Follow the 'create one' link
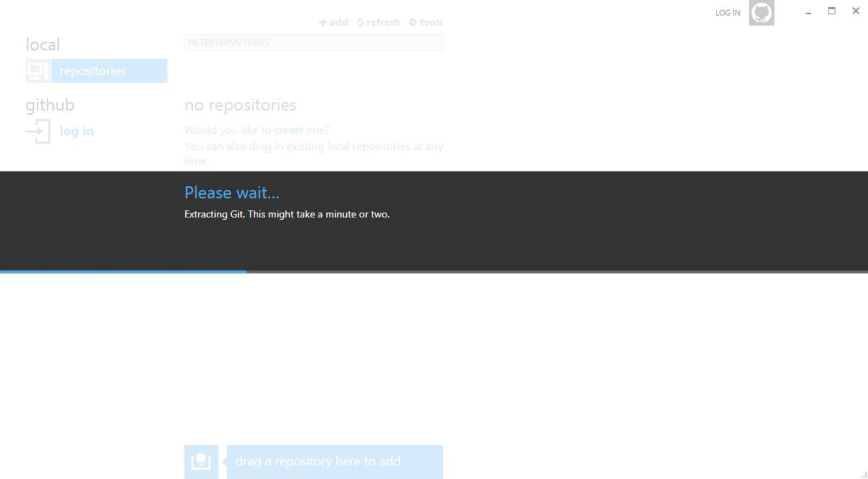This screenshot has height=479, width=868. coord(300,130)
